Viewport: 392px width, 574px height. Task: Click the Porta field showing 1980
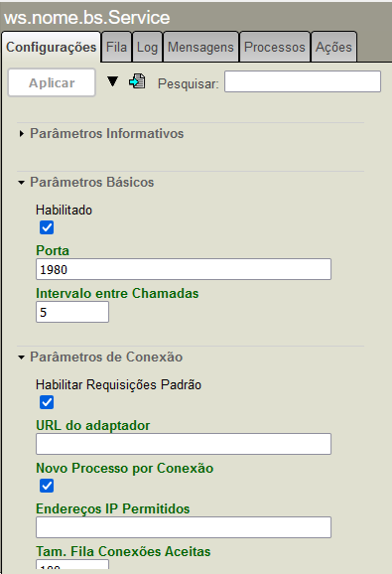(x=184, y=269)
